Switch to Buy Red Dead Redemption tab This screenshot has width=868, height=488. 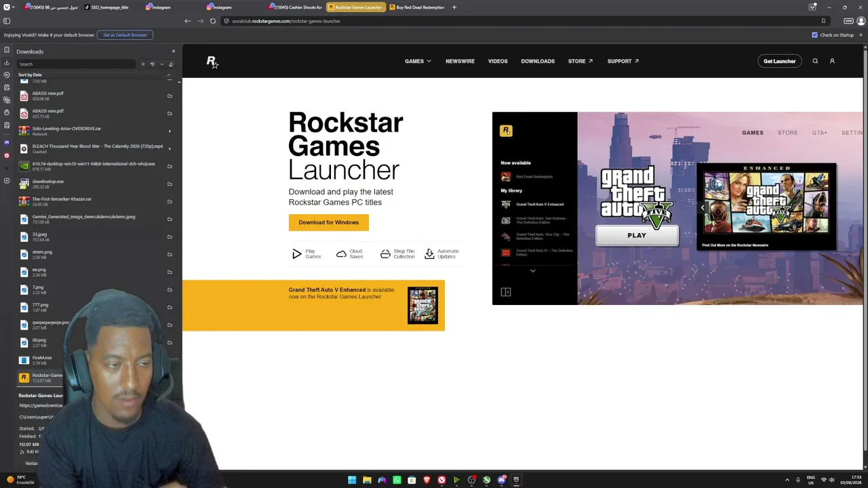pos(418,7)
